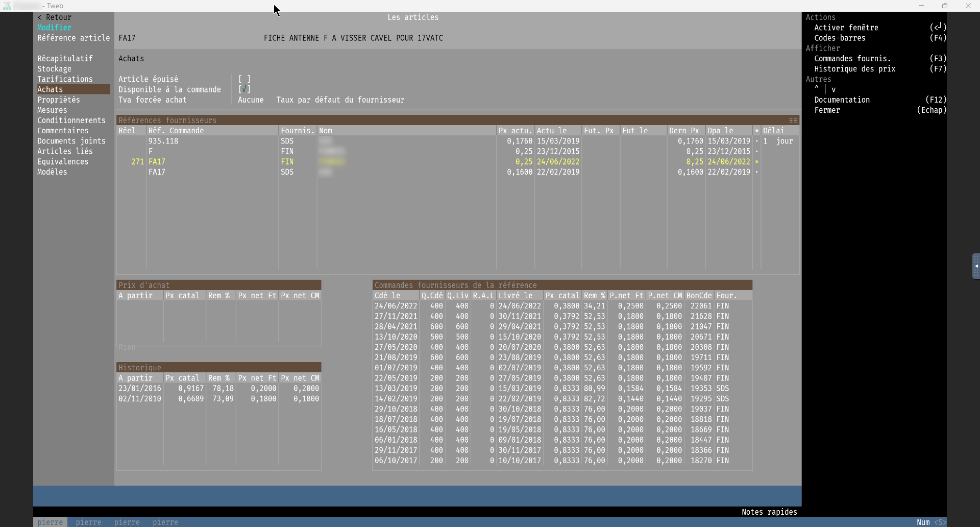
Task: Open the Stockage section in sidebar
Action: click(54, 69)
